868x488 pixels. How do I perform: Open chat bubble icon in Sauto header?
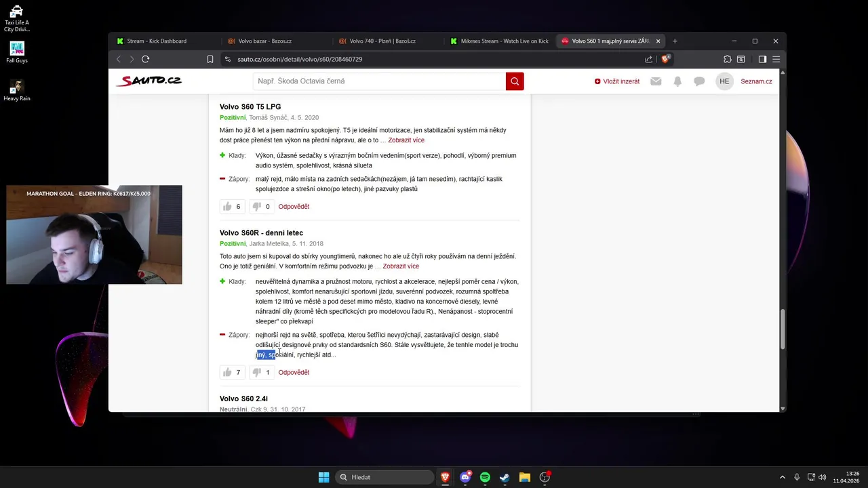[699, 81]
